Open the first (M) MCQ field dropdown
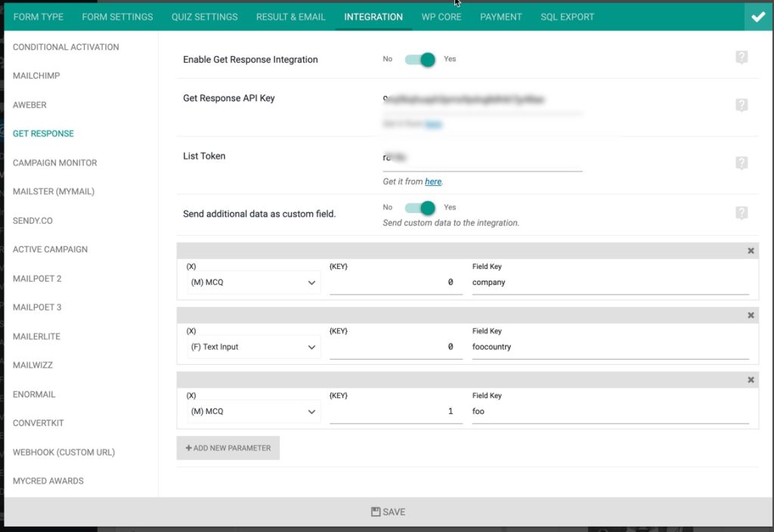The image size is (774, 532). tap(249, 282)
